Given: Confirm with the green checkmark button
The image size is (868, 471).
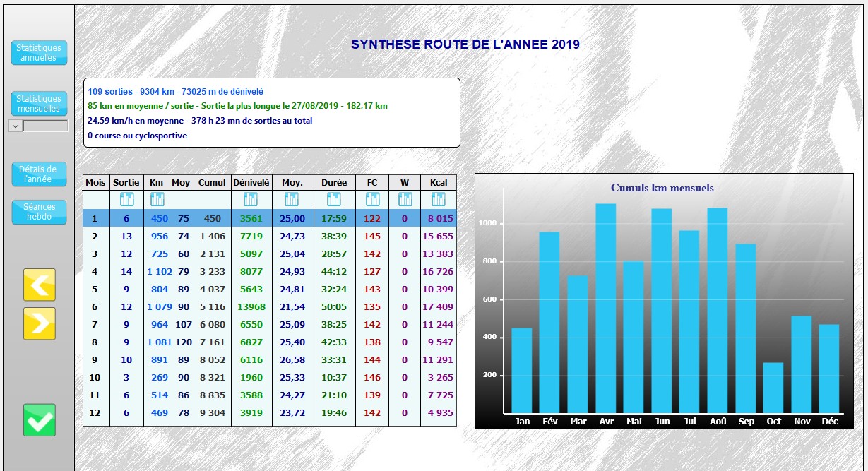Looking at the screenshot, I should pyautogui.click(x=40, y=420).
